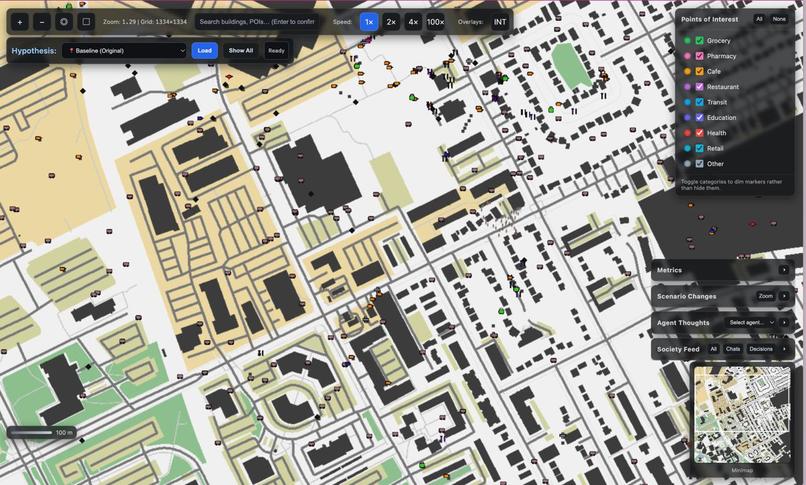Viewport: 806px width, 485px height.
Task: Uncheck the Transit checkbox
Action: [x=699, y=102]
